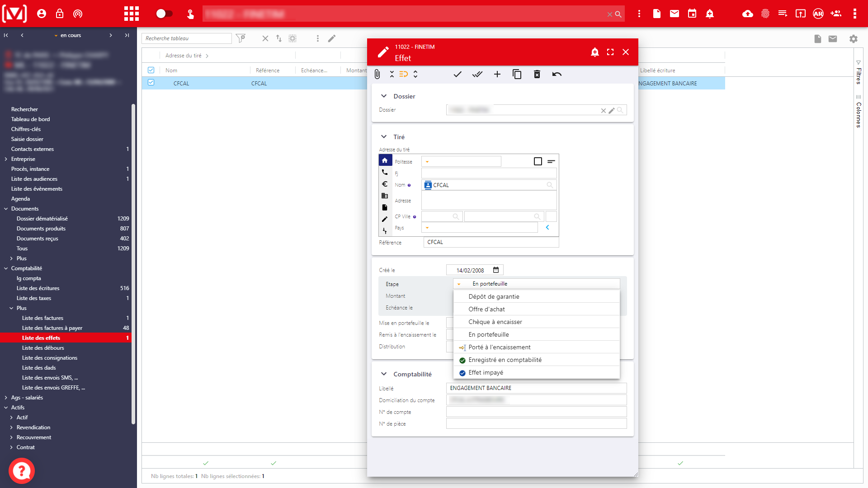Expand the Recouvrement tree node

pos(11,437)
